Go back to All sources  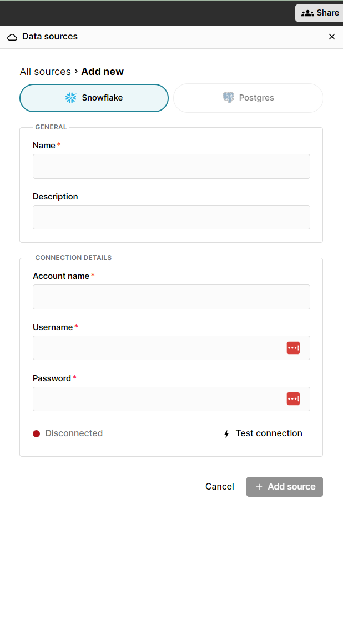45,72
